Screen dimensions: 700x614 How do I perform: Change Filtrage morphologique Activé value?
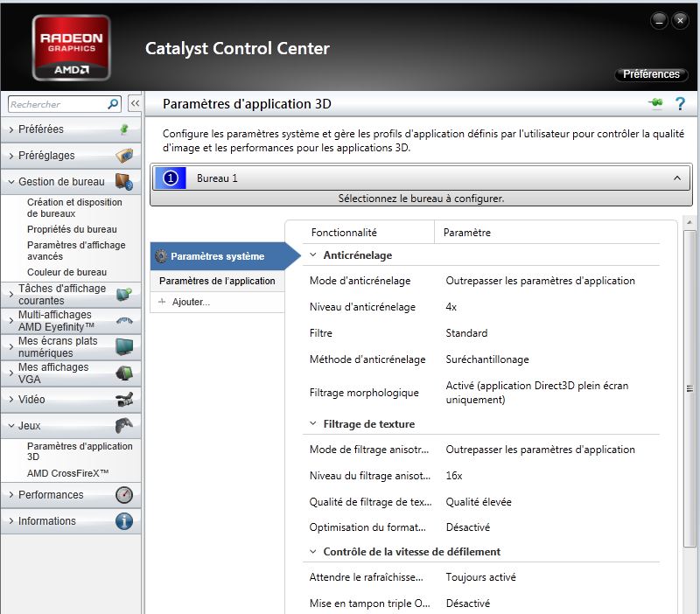[x=536, y=392]
